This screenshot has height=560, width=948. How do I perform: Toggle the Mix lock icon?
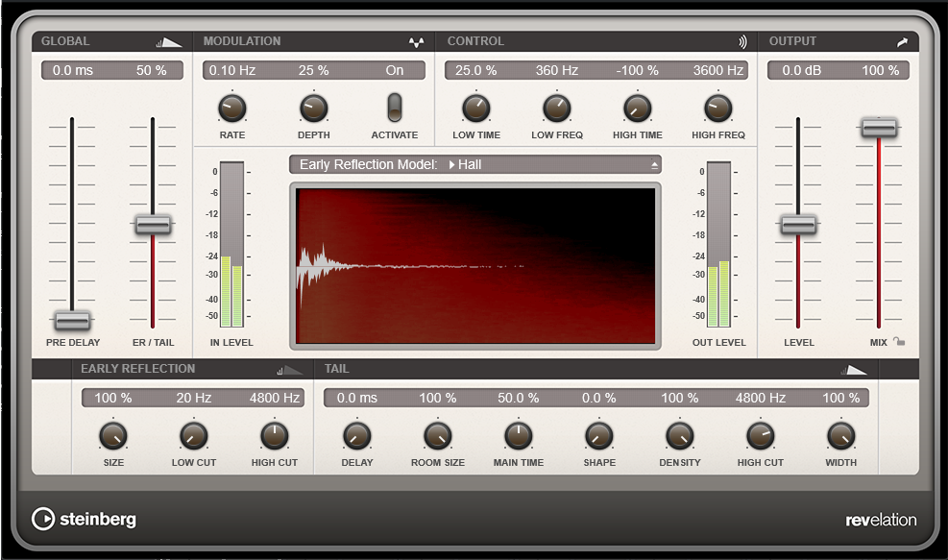[x=899, y=341]
